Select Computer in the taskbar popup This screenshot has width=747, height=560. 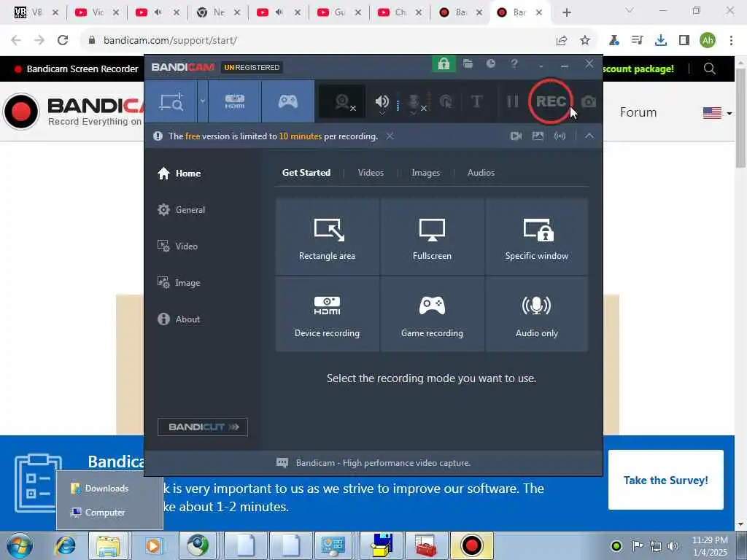click(x=98, y=513)
